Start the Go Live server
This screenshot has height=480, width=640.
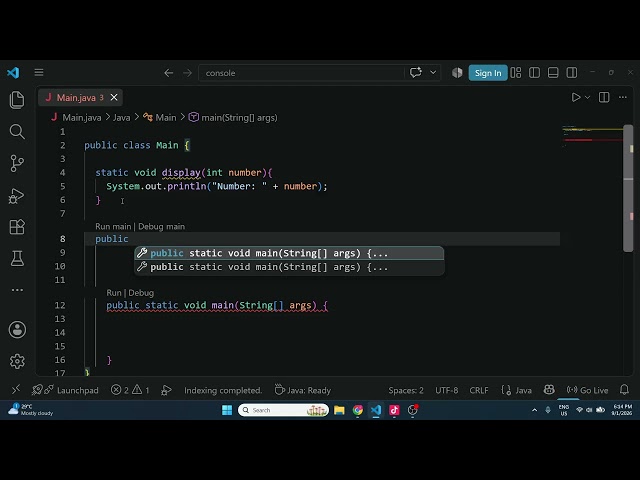click(587, 390)
